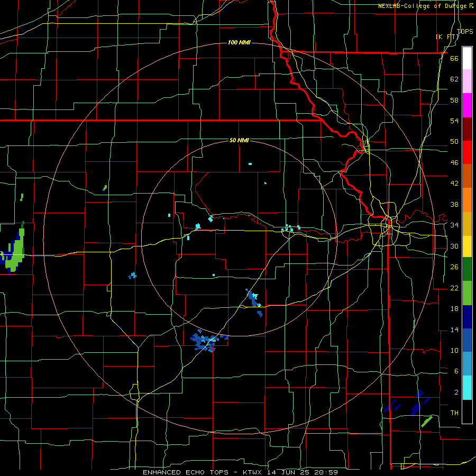The image size is (476, 476).
Task: Click the Enhanced Echo Tops KTWX timestamp caption
Action: (240, 472)
